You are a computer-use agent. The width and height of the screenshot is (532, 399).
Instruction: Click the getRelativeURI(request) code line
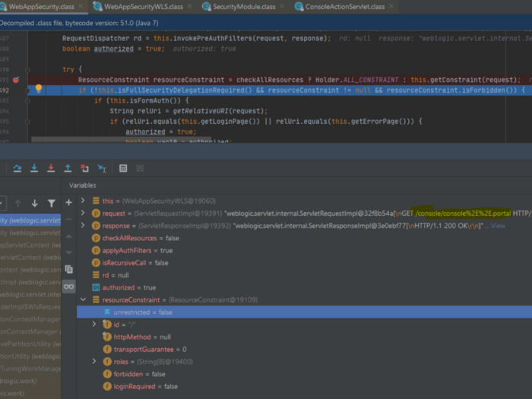(188, 111)
